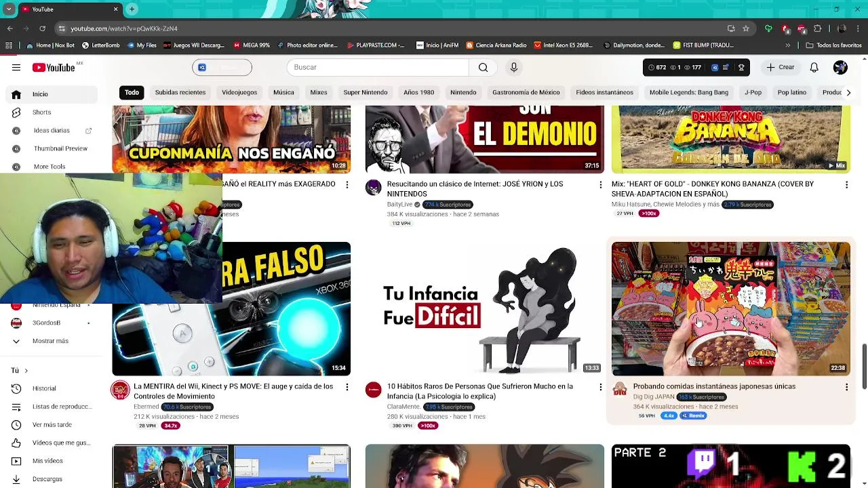Open a new browser tab

[132, 9]
